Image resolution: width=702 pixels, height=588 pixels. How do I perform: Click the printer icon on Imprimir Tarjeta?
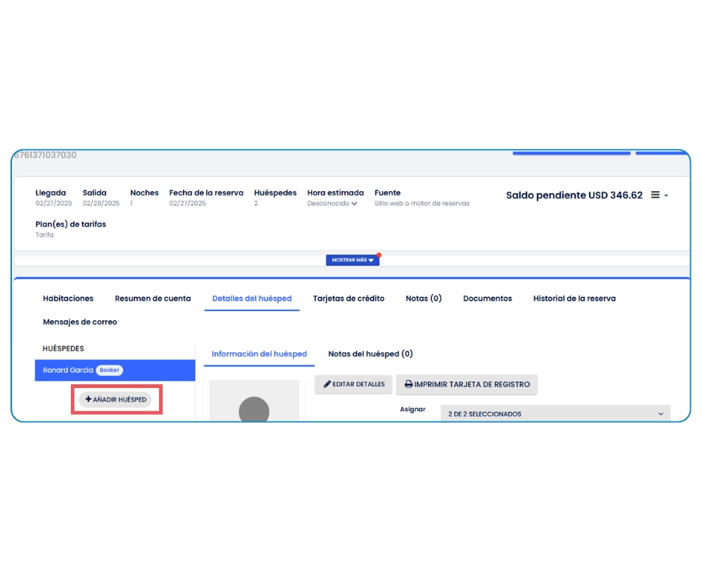409,384
